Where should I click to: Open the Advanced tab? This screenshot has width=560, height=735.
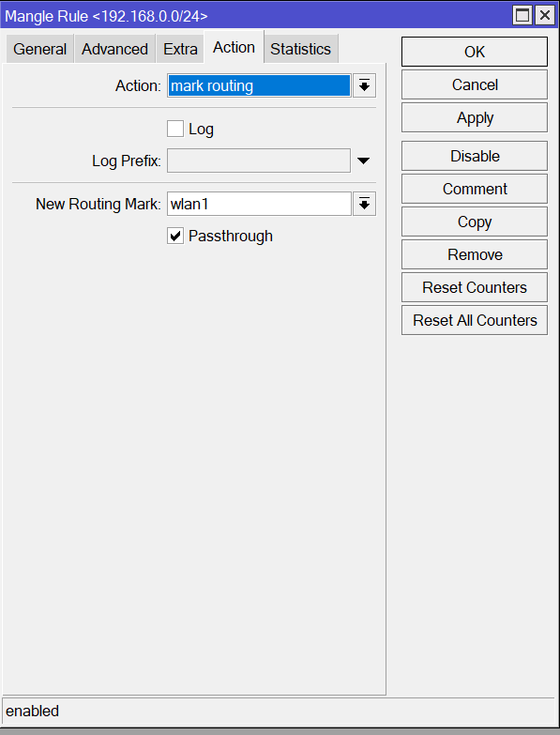click(x=114, y=49)
